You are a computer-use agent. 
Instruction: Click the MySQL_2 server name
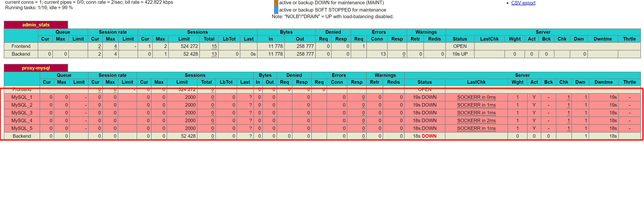[22, 105]
